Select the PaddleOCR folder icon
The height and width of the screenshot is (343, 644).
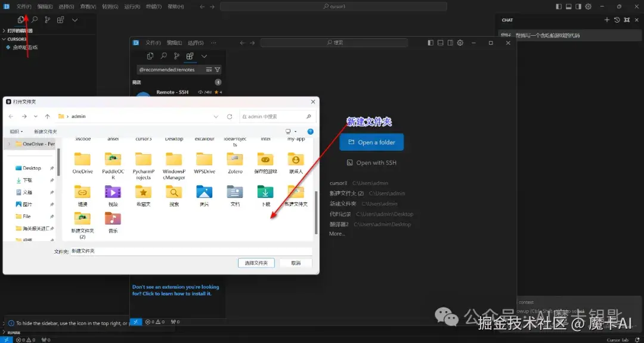click(113, 159)
